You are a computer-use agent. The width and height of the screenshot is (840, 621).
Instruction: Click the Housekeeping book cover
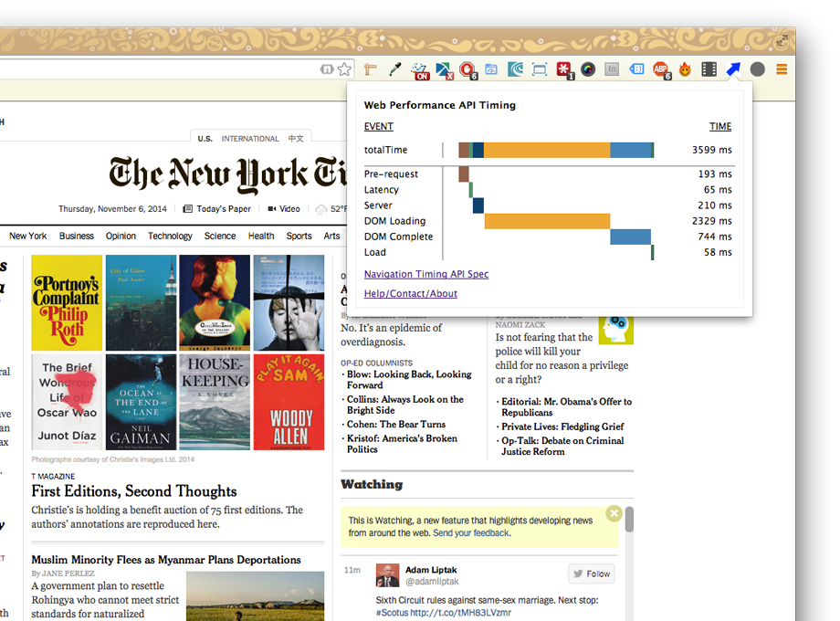tap(215, 402)
